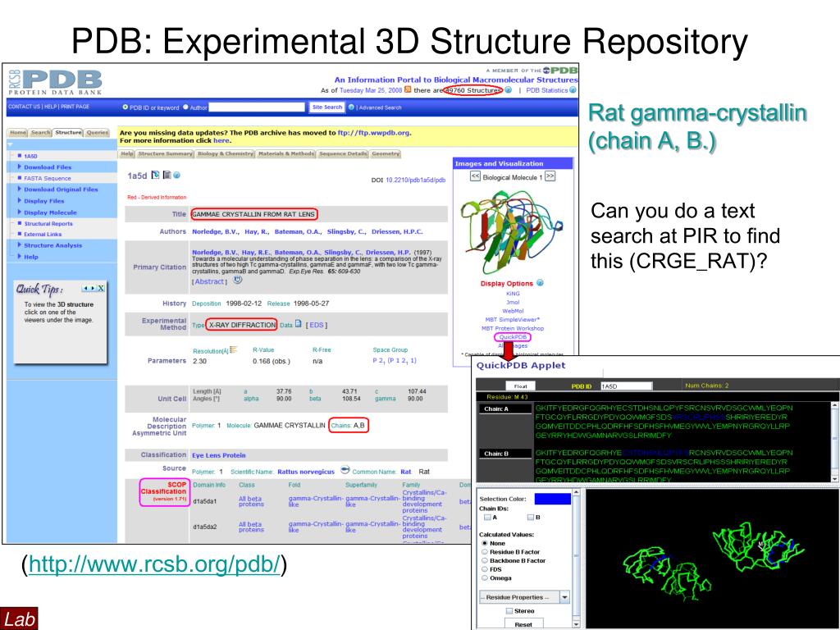Switch to Queries tab
Image resolution: width=840 pixels, height=630 pixels.
tap(97, 132)
